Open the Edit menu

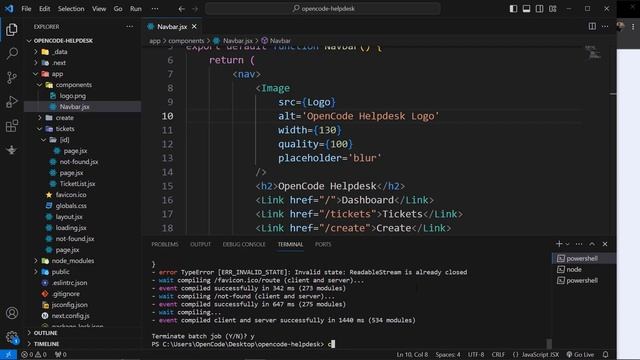click(x=44, y=9)
